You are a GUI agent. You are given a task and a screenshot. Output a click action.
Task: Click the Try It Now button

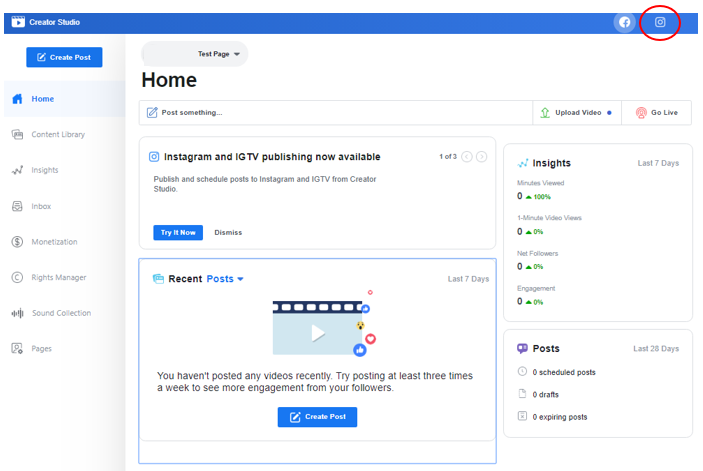click(178, 233)
